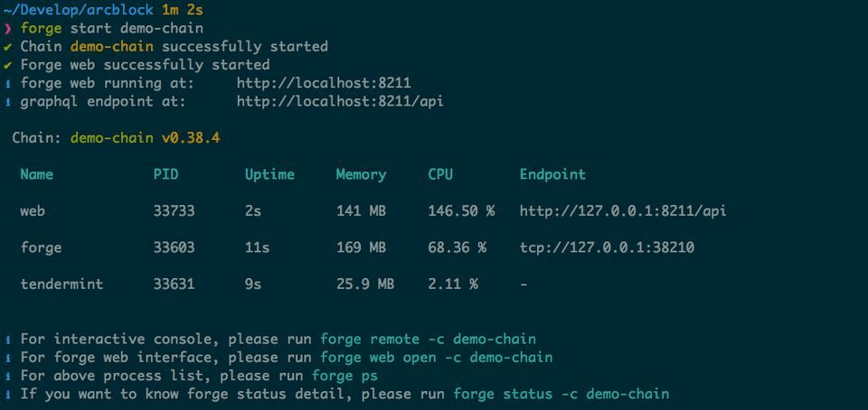
Task: Click the checkmark beside Forge web successfully started
Action: click(7, 65)
